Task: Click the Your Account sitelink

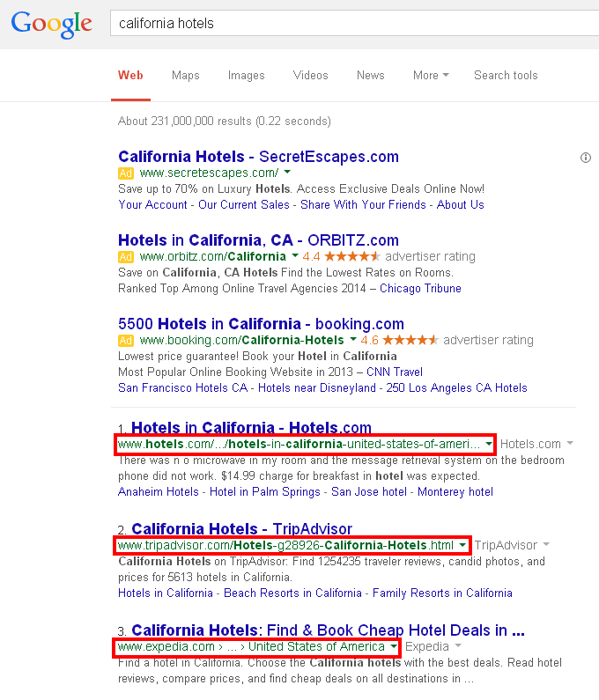Action: 152,204
